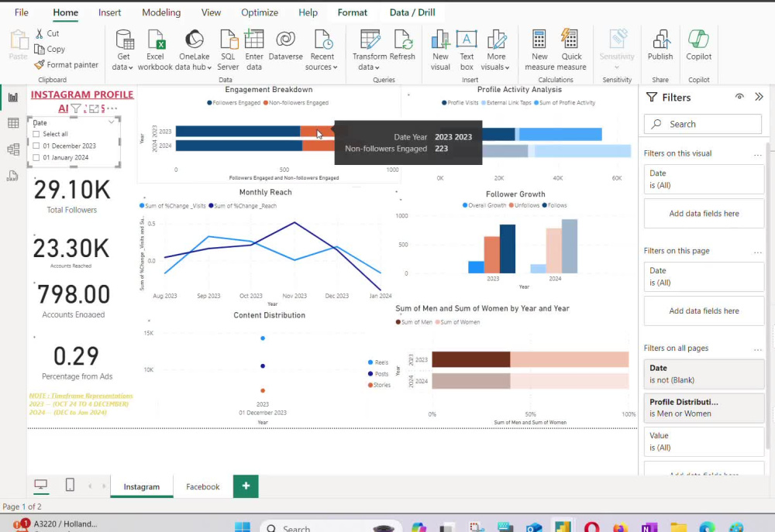Click the Filters pane search box
Image resolution: width=775 pixels, height=532 pixels.
(701, 124)
